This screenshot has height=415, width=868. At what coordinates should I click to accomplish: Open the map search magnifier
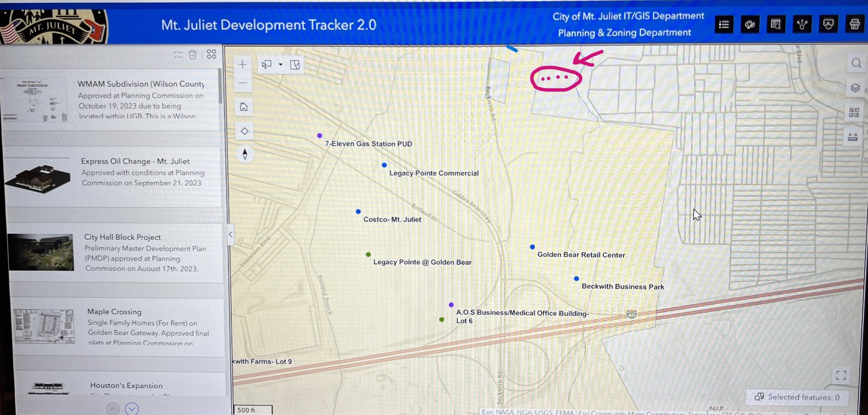(856, 64)
